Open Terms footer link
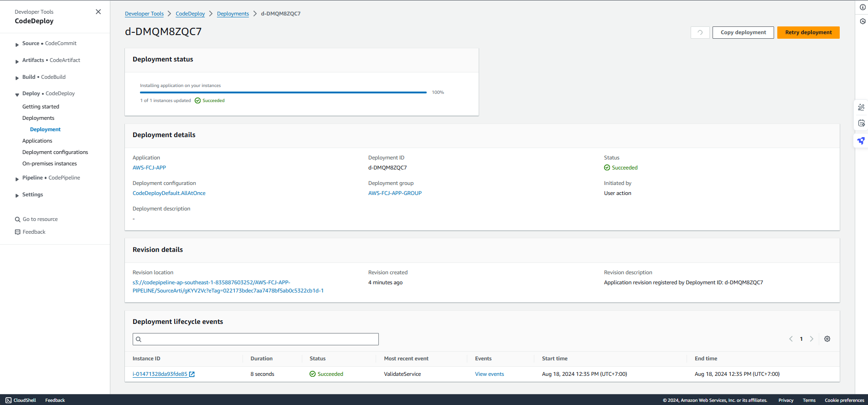The width and height of the screenshot is (868, 405). [809, 400]
